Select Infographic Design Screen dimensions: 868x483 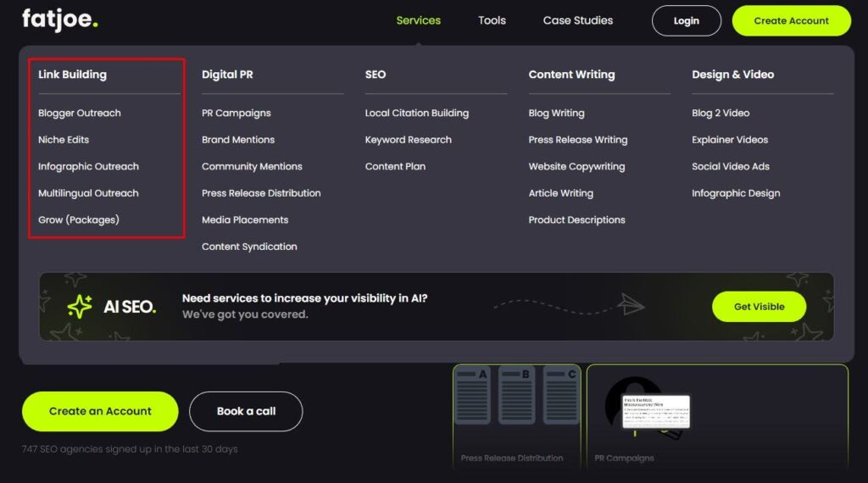[737, 193]
